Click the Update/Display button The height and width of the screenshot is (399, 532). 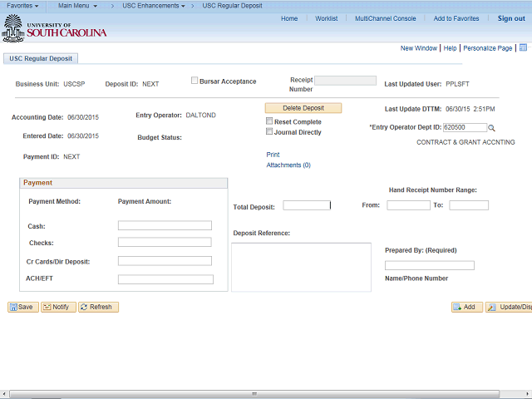[509, 307]
